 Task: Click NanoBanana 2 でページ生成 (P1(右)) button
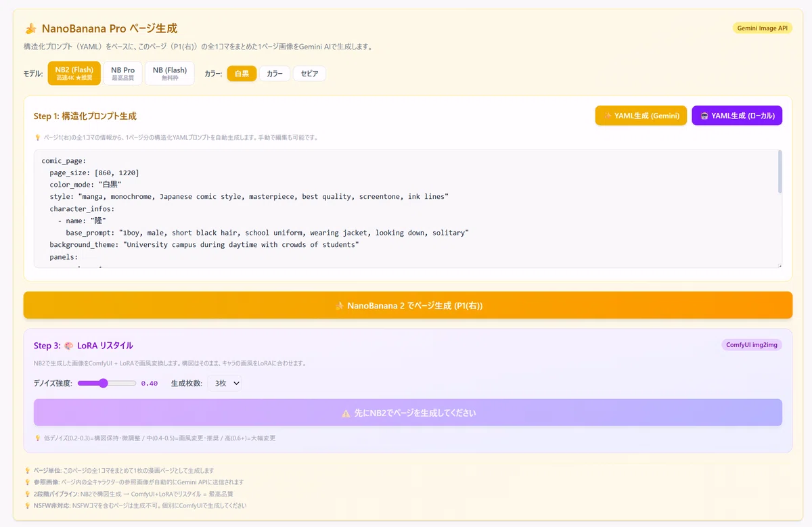[x=408, y=305]
